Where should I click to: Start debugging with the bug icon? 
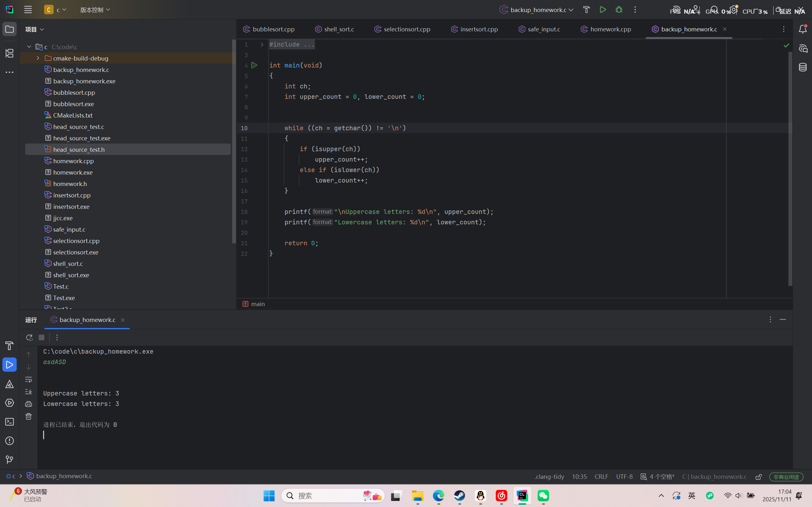click(x=619, y=10)
